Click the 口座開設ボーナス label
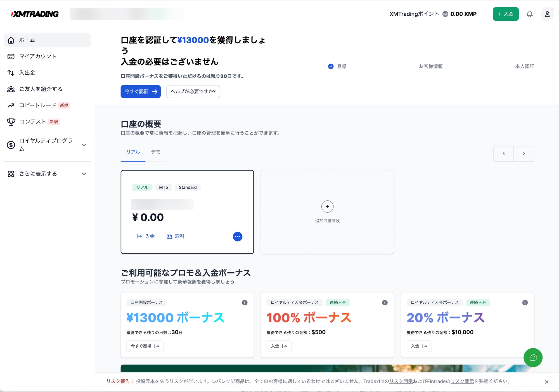This screenshot has height=392, width=559. click(146, 303)
